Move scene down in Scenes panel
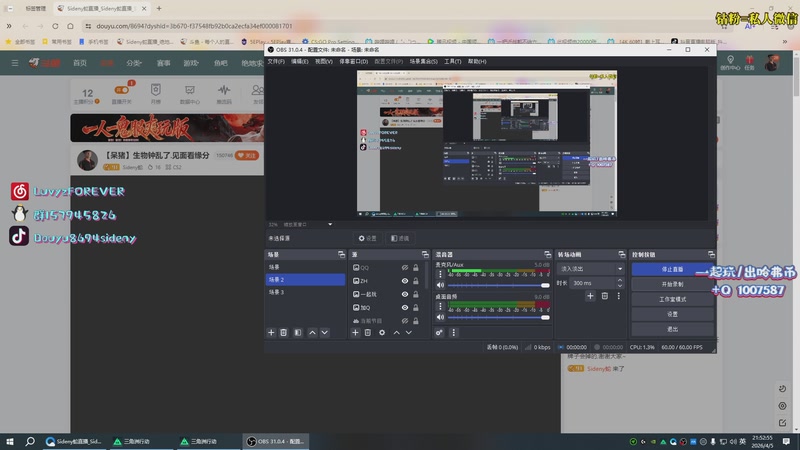Viewport: 800px width, 450px height. (x=324, y=333)
